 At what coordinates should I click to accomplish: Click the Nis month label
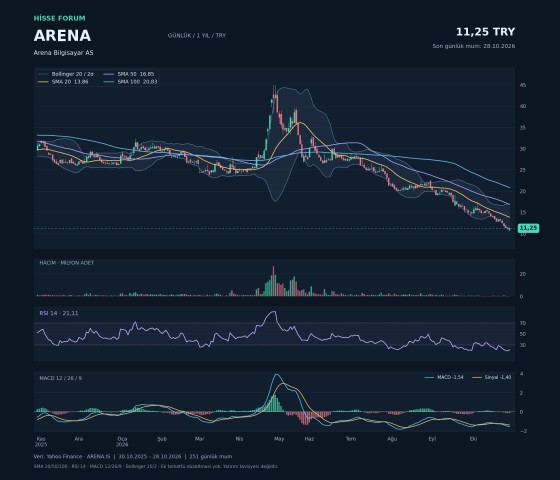(x=239, y=439)
